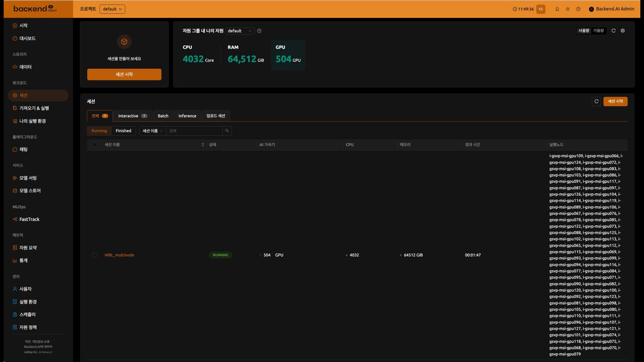
Task: Open the WBL_multinode session link
Action: [119, 255]
